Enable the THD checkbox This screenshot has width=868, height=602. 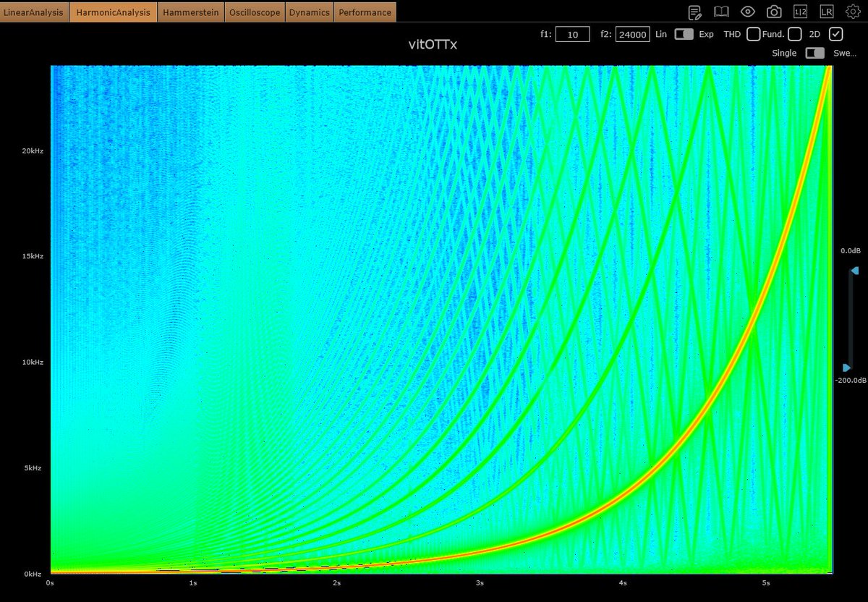click(x=754, y=34)
